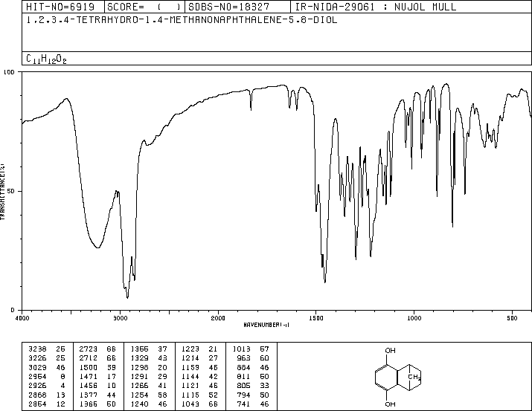Click the upper OH group of the structure
Screen dimensions: 532x411
(x=390, y=351)
